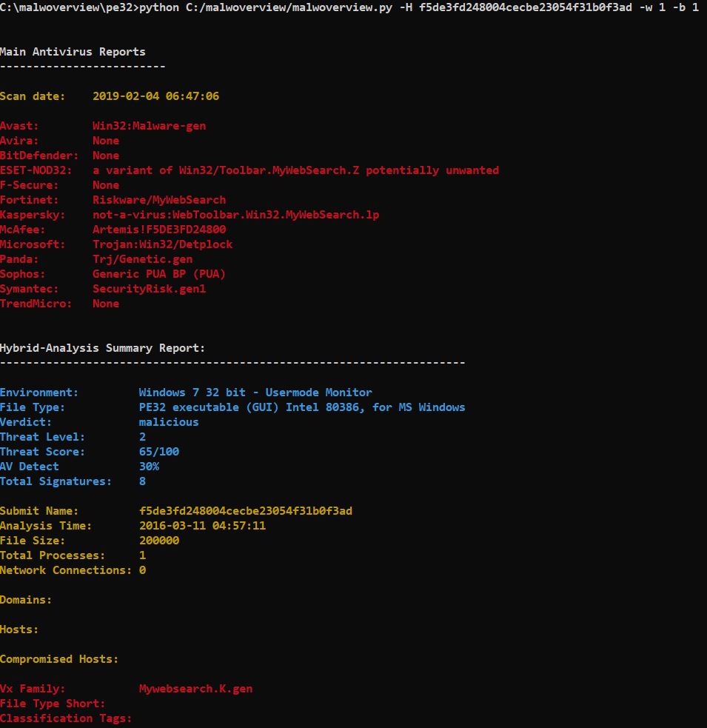Click the TrendMicro None result
Viewport: 707px width, 728px height.
coord(106,304)
